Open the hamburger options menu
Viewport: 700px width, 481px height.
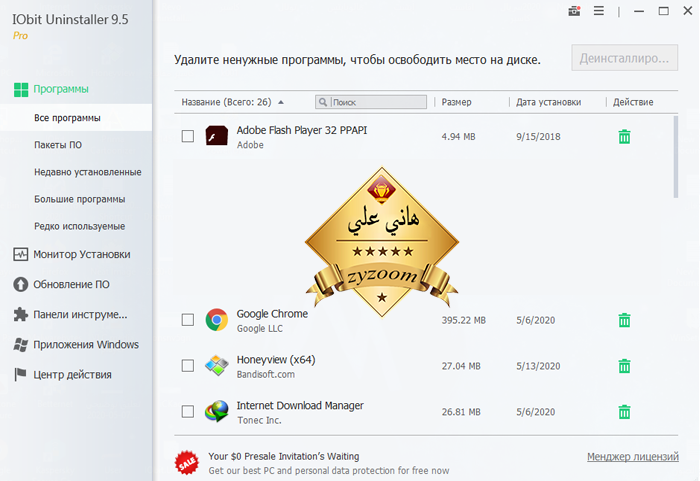point(599,11)
